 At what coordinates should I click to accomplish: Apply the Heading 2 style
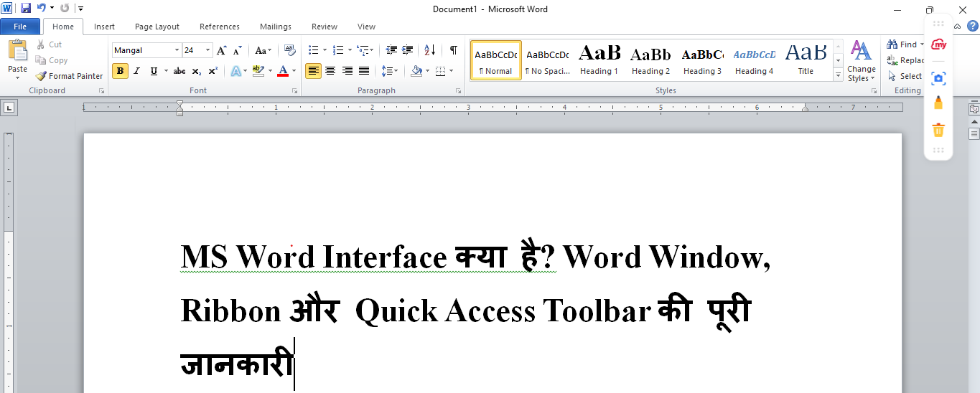[650, 60]
